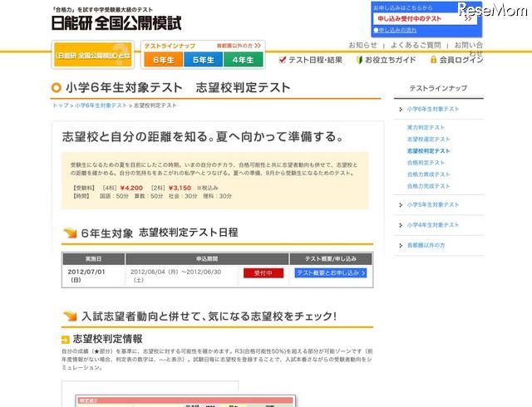532x407 pixels.
Task: Go to 小学6年生対象テスト in the breadcrumb
Action: (x=101, y=105)
